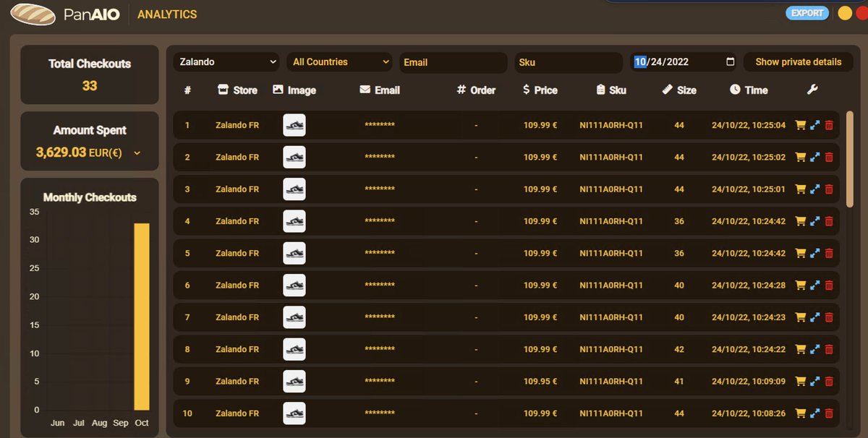
Task: Delete checkout row 8 with trash icon
Action: (829, 349)
